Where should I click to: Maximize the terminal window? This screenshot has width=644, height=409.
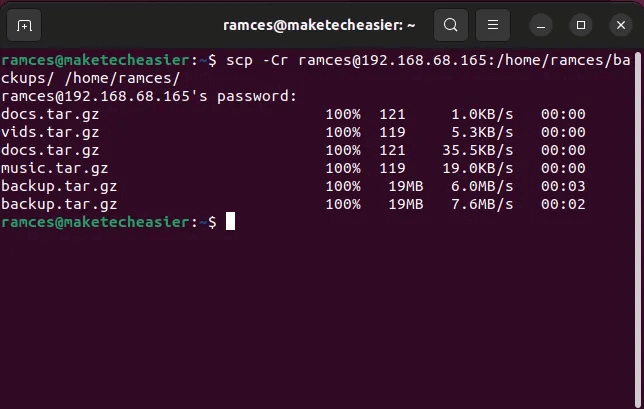point(581,25)
